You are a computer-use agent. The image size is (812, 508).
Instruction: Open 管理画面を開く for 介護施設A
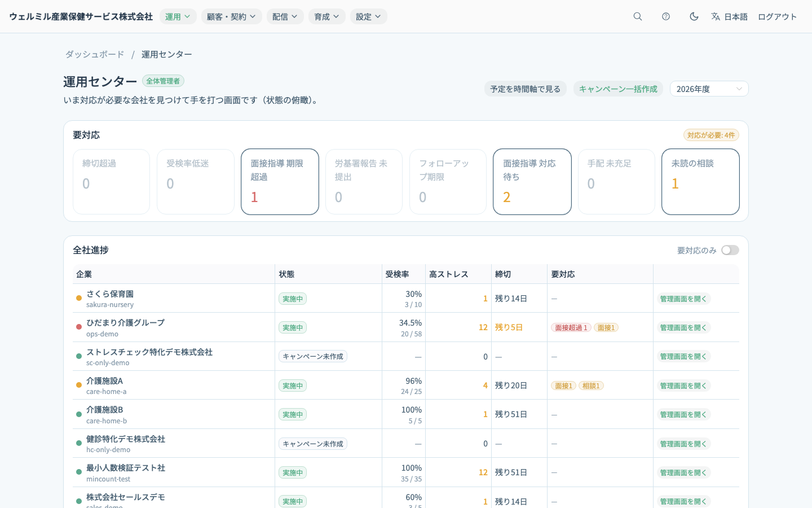683,386
